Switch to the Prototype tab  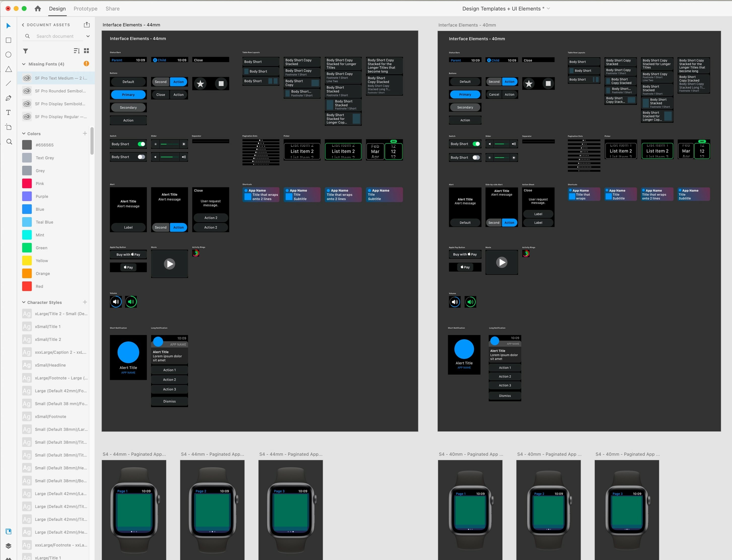(85, 8)
